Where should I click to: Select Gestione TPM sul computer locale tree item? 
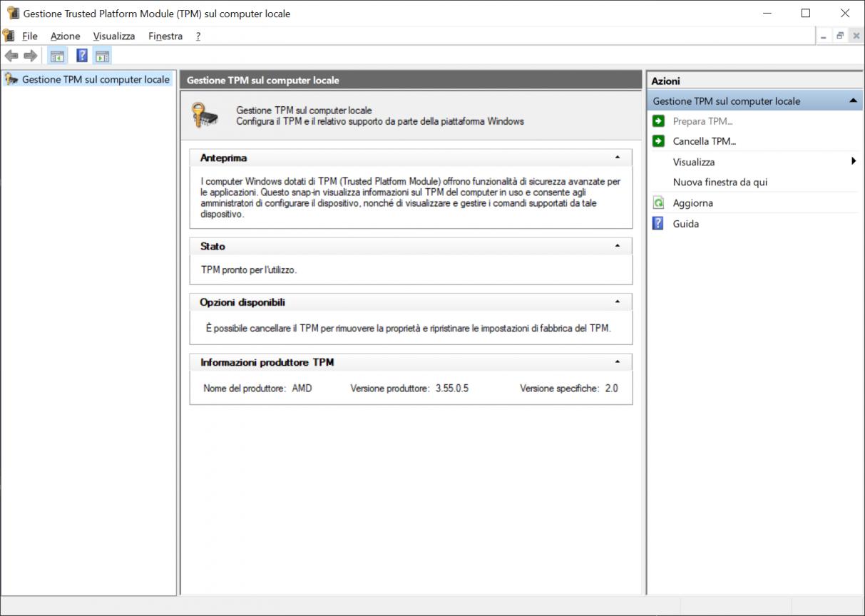pyautogui.click(x=96, y=79)
